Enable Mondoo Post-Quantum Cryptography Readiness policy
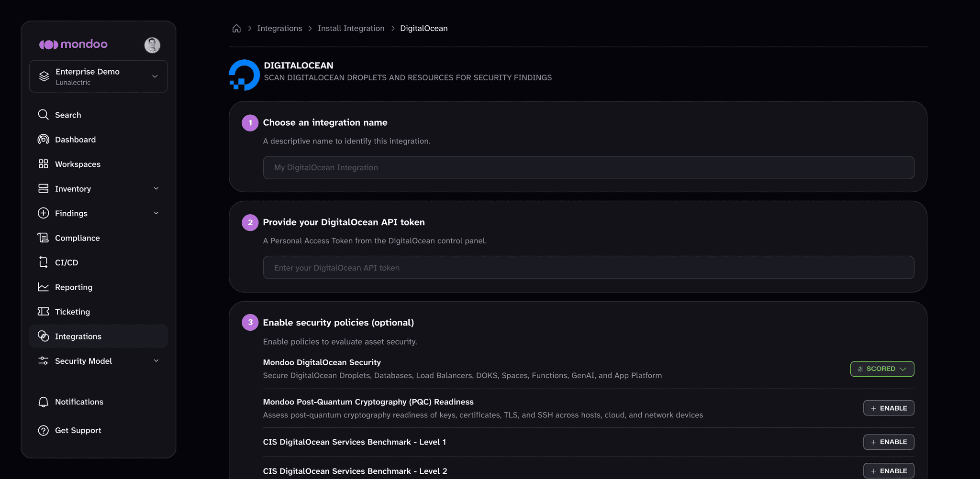 tap(889, 408)
